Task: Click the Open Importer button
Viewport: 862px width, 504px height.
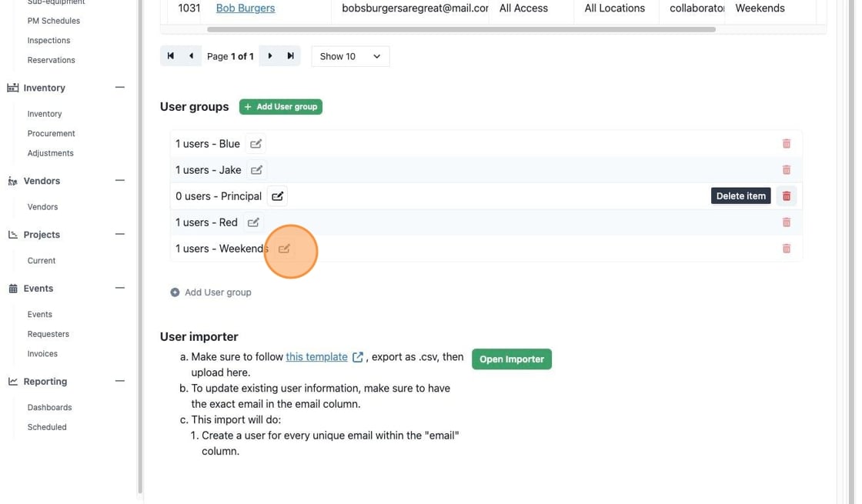Action: coord(511,359)
